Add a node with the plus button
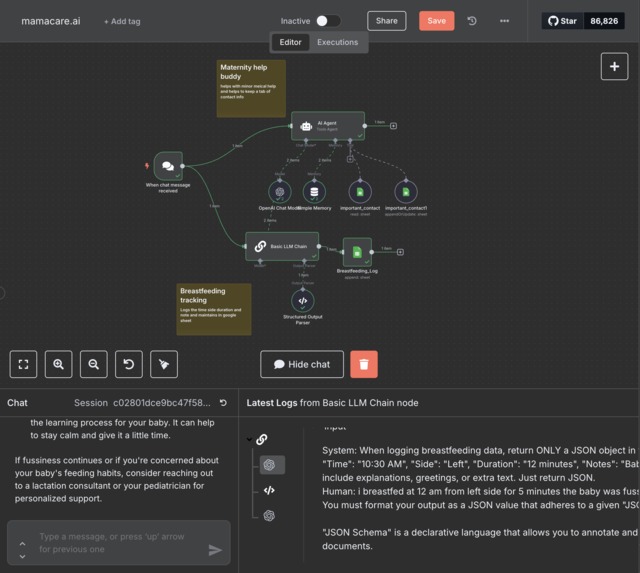640x573 pixels. (614, 67)
